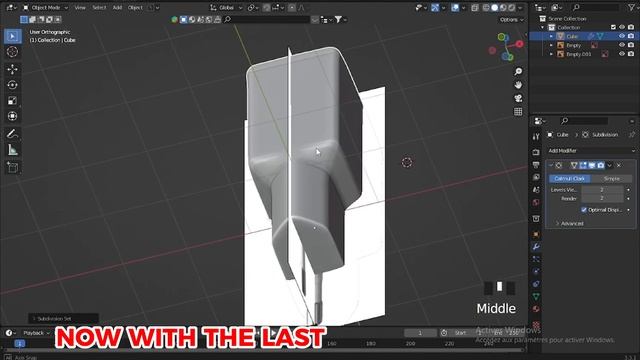Click Scene Collection in outliner
640x360 pixels.
coord(567,19)
